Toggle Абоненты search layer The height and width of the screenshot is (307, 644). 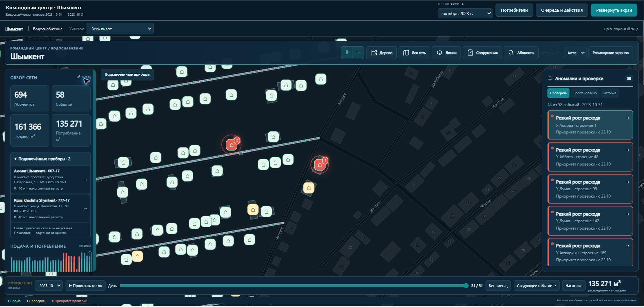[x=521, y=53]
